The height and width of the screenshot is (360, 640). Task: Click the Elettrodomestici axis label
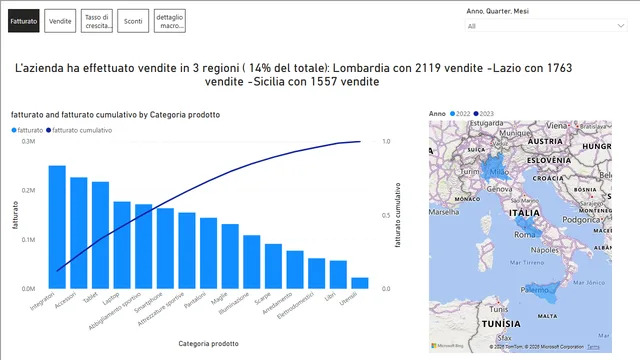(x=296, y=306)
